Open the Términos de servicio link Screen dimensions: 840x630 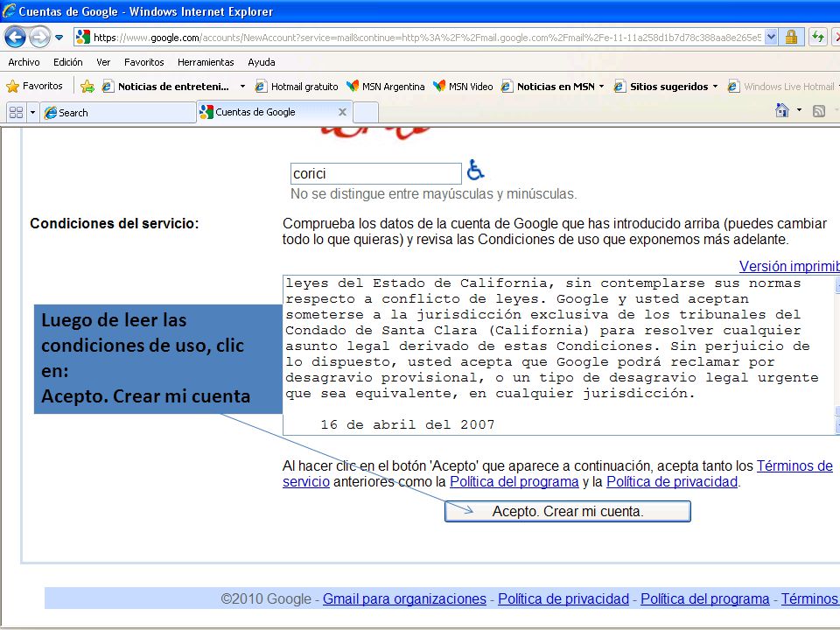[x=794, y=466]
